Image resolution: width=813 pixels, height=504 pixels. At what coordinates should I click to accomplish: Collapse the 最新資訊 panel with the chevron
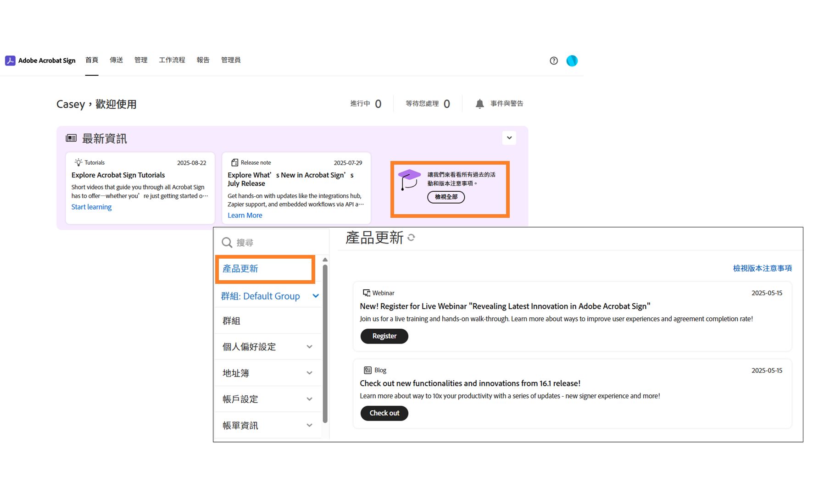[x=509, y=138]
